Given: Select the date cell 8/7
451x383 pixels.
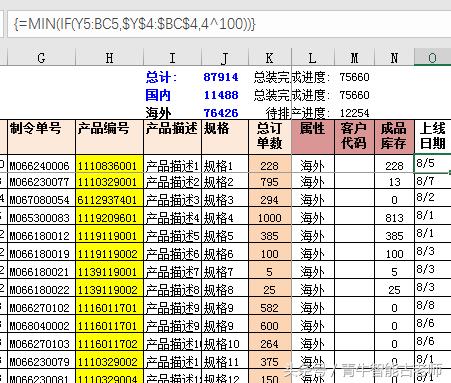Looking at the screenshot, I should pyautogui.click(x=432, y=182).
